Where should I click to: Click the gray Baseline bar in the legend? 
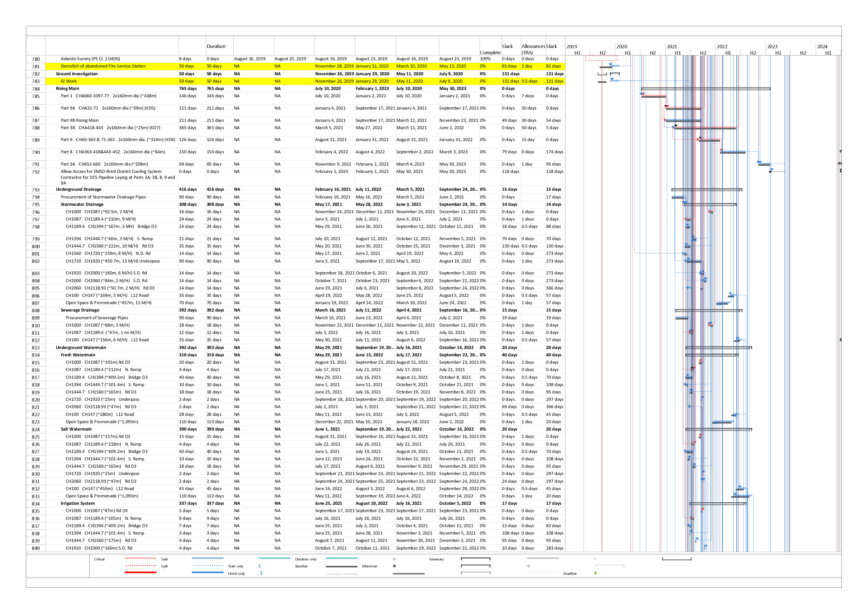(x=341, y=567)
